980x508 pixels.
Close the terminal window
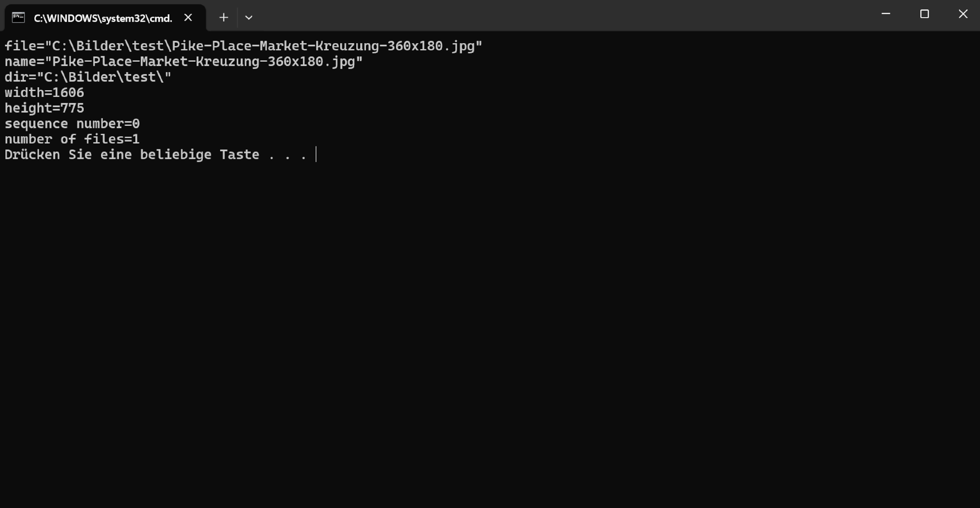[963, 14]
